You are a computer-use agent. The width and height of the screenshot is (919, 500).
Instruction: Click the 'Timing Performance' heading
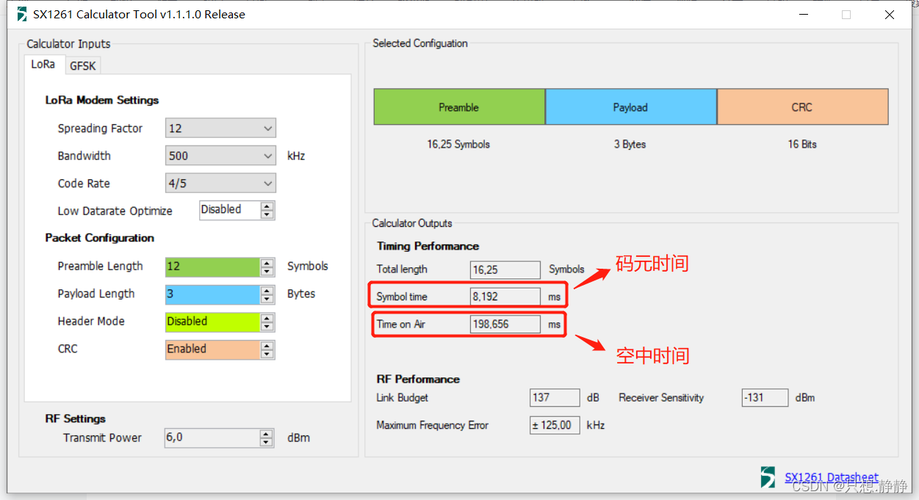pos(428,246)
